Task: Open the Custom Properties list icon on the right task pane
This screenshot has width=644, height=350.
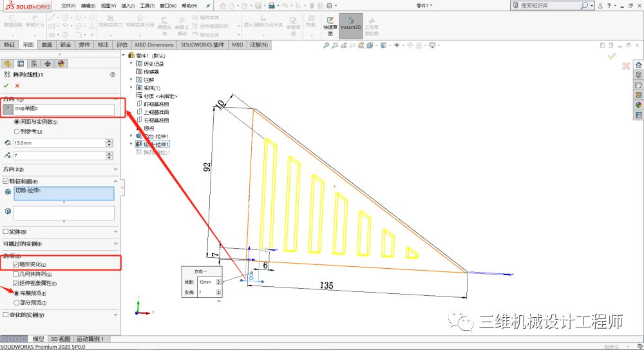Action: tap(639, 115)
